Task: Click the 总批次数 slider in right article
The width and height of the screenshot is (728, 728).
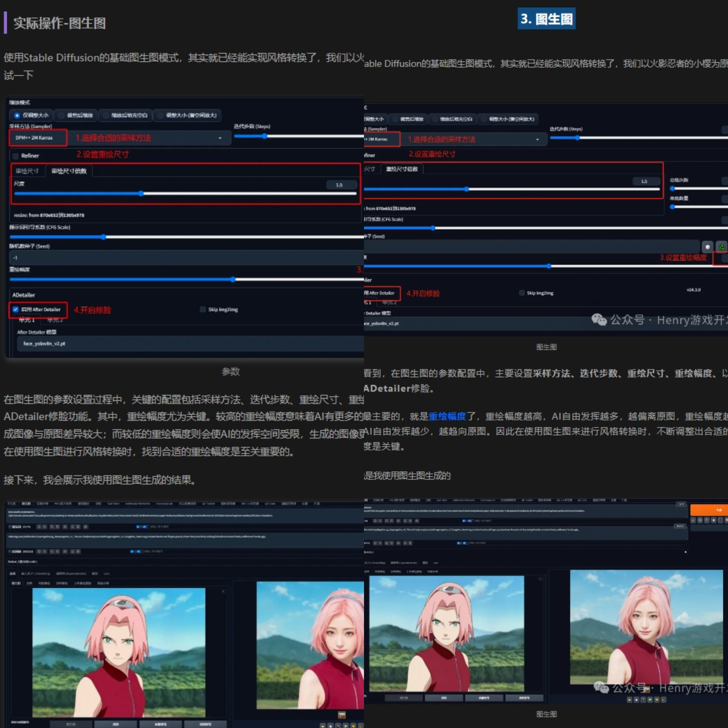Action: [x=699, y=189]
